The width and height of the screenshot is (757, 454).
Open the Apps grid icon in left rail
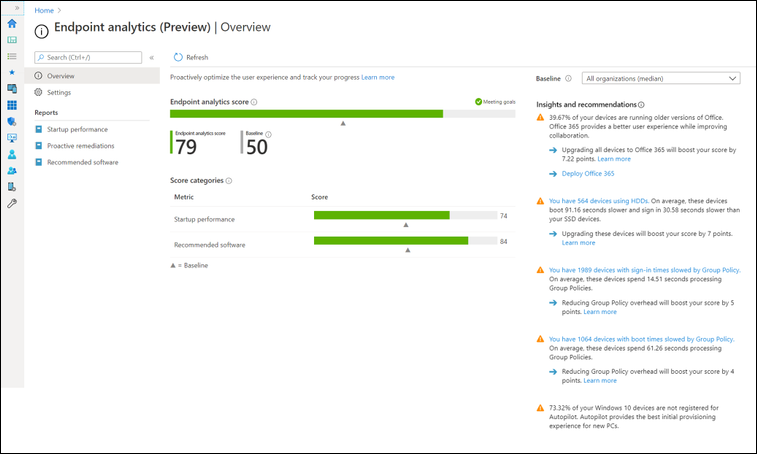coord(12,104)
